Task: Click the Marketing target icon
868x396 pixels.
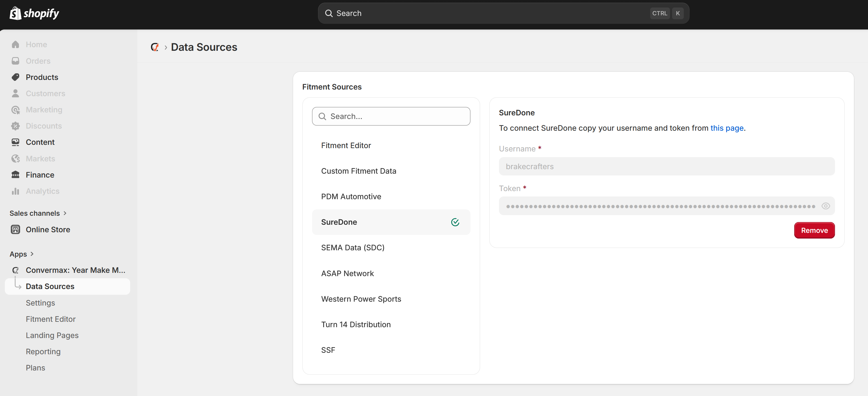Action: pos(16,110)
